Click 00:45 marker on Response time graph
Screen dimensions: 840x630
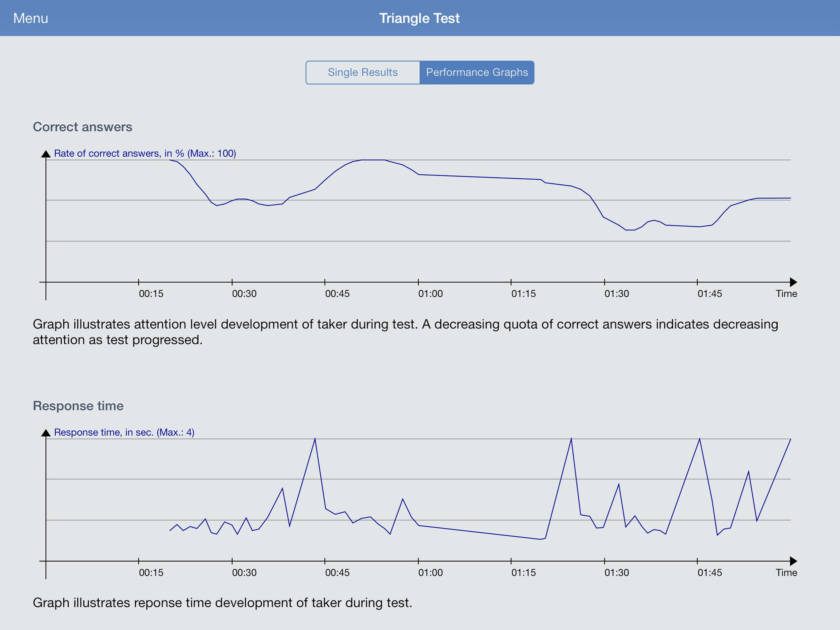tap(337, 572)
